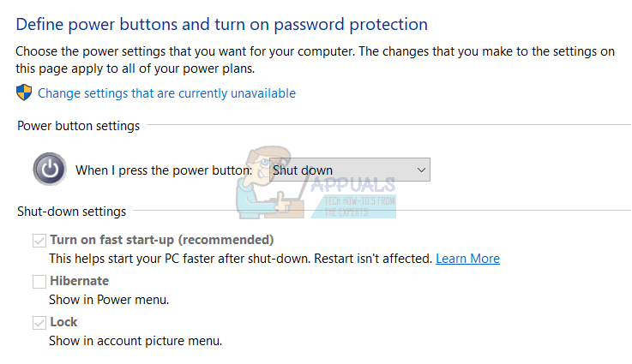Click the "Power button settings" section header
Image resolution: width=632 pixels, height=364 pixels.
(x=78, y=126)
